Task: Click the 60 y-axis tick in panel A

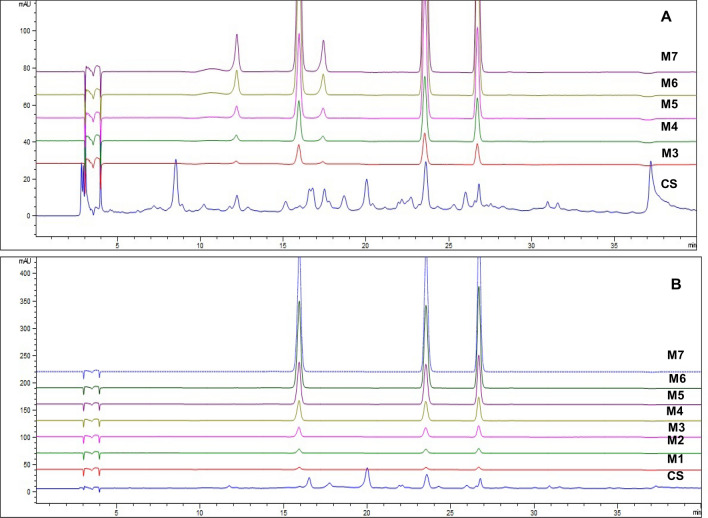Action: [x=27, y=105]
